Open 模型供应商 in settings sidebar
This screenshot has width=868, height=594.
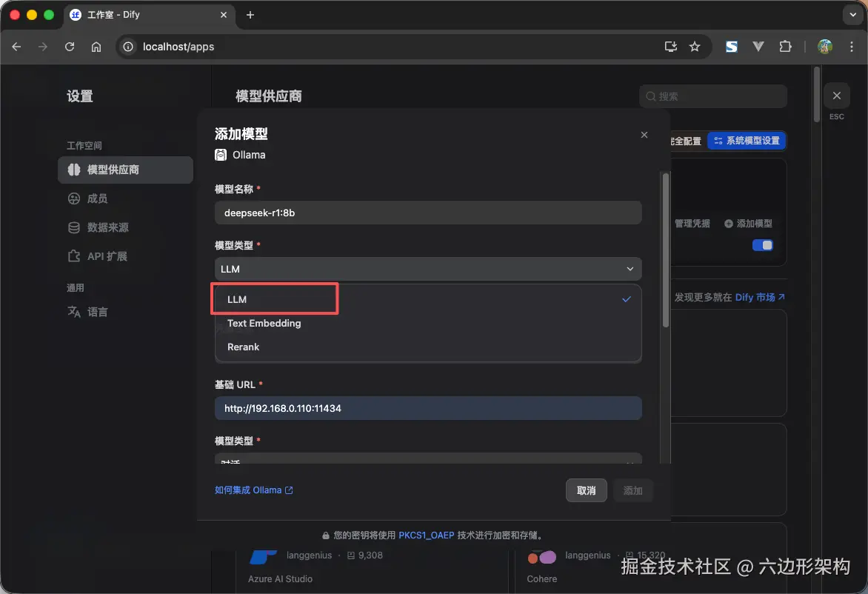click(125, 170)
